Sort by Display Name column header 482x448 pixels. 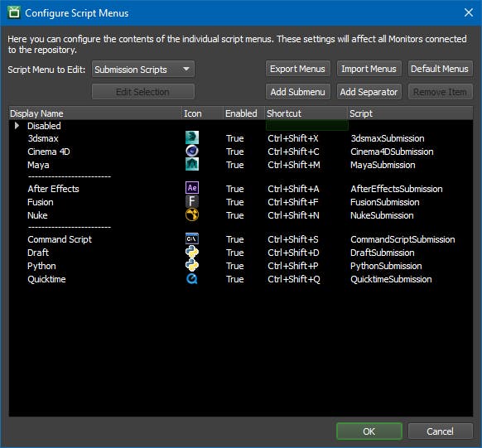[95, 113]
